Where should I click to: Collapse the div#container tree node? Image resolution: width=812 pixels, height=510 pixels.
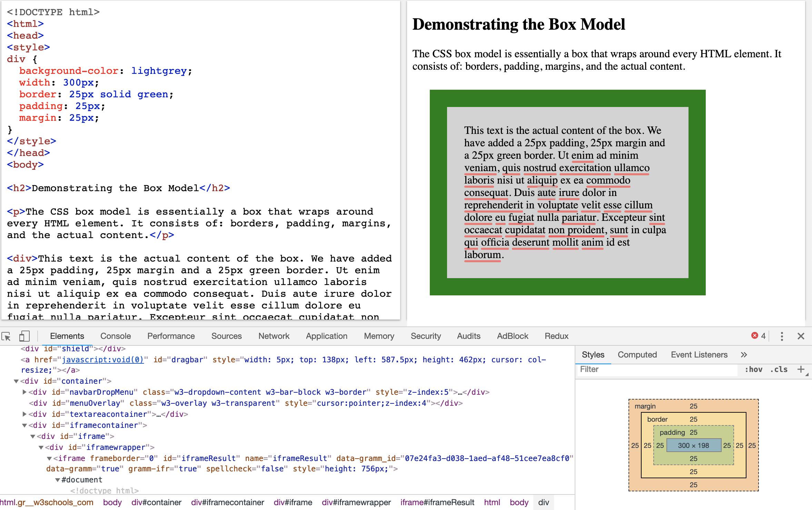point(16,381)
